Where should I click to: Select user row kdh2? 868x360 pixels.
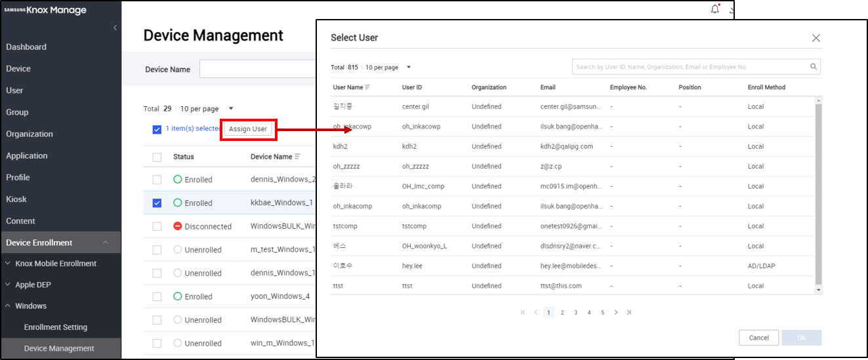point(573,146)
